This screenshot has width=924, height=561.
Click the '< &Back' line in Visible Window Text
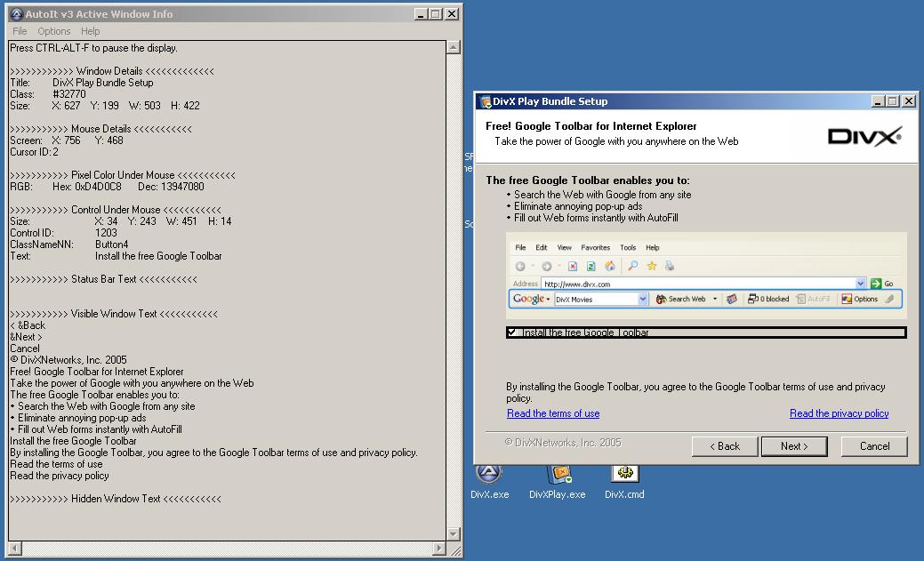point(28,325)
